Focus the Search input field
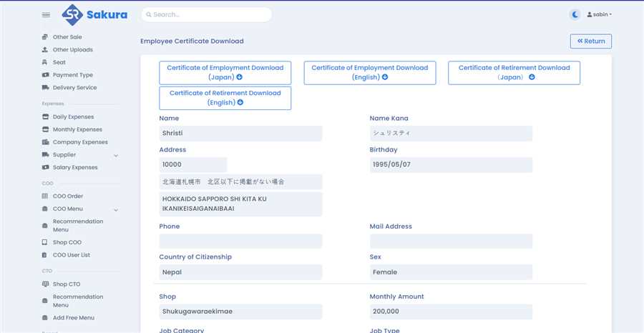644x333 pixels. 206,14
